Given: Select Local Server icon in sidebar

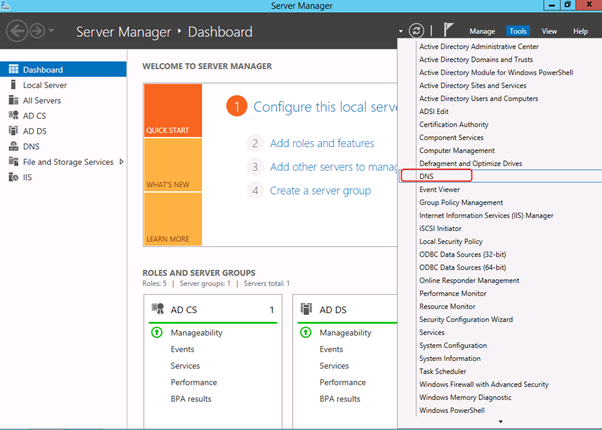Looking at the screenshot, I should coord(13,84).
